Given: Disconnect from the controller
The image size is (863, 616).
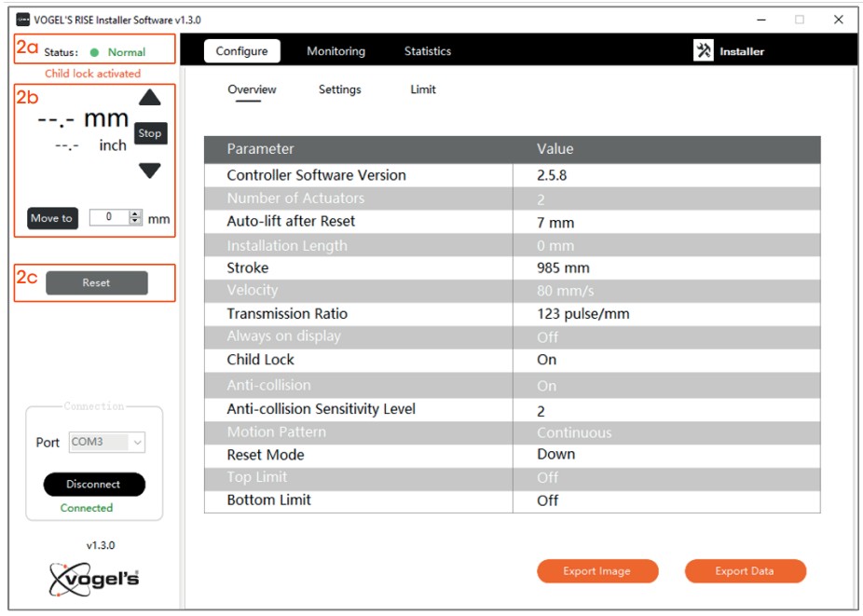Looking at the screenshot, I should pos(94,485).
